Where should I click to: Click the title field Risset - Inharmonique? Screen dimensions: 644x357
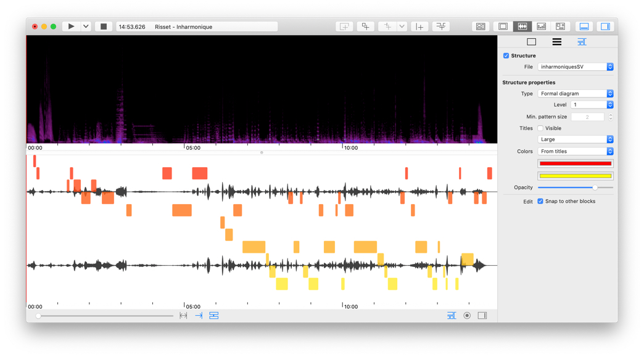pyautogui.click(x=184, y=27)
